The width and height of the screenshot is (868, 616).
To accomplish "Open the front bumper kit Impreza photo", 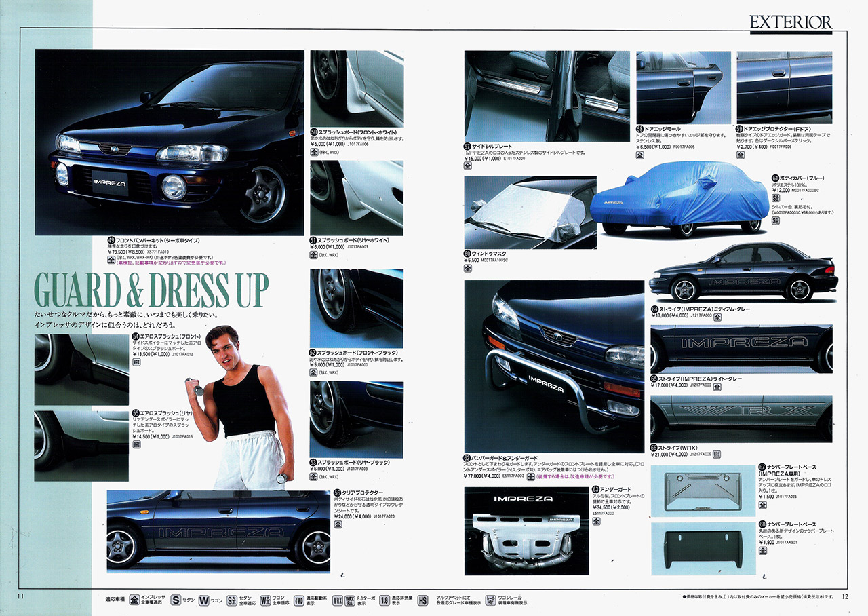I will 169,142.
